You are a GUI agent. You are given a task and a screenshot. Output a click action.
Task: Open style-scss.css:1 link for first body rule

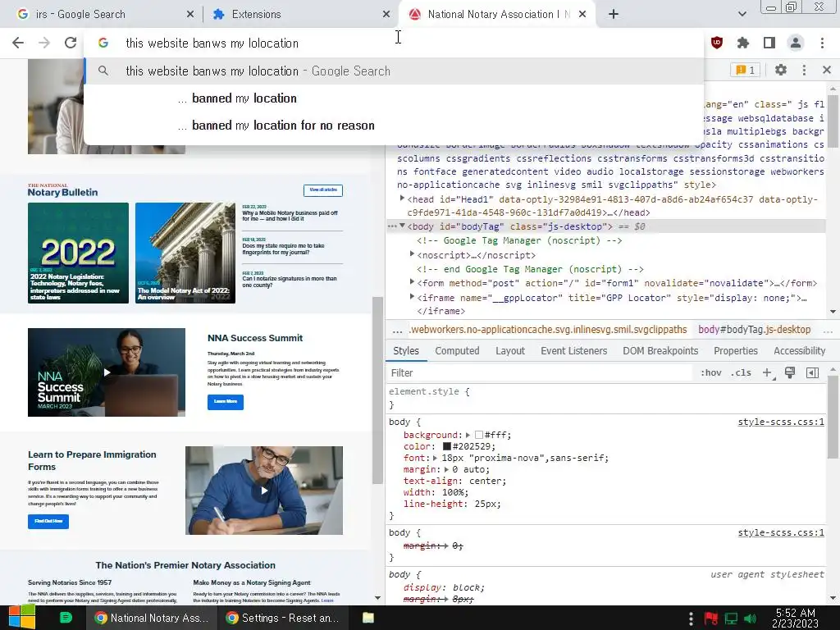[781, 422]
